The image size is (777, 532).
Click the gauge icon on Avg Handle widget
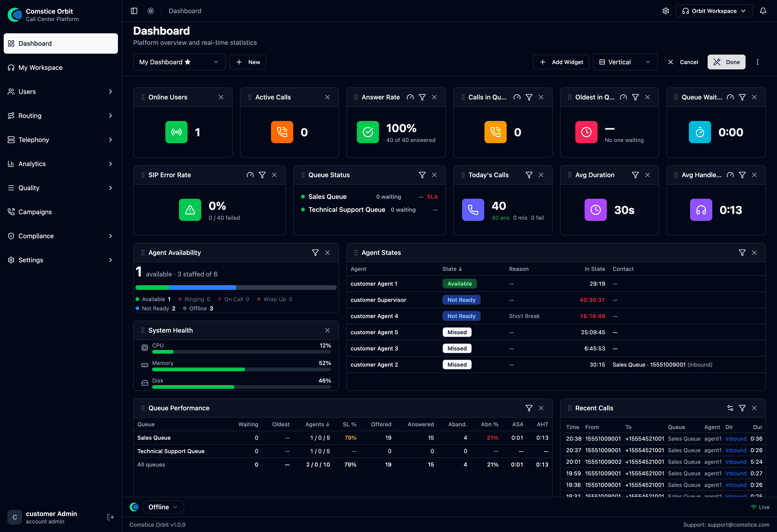(x=730, y=175)
